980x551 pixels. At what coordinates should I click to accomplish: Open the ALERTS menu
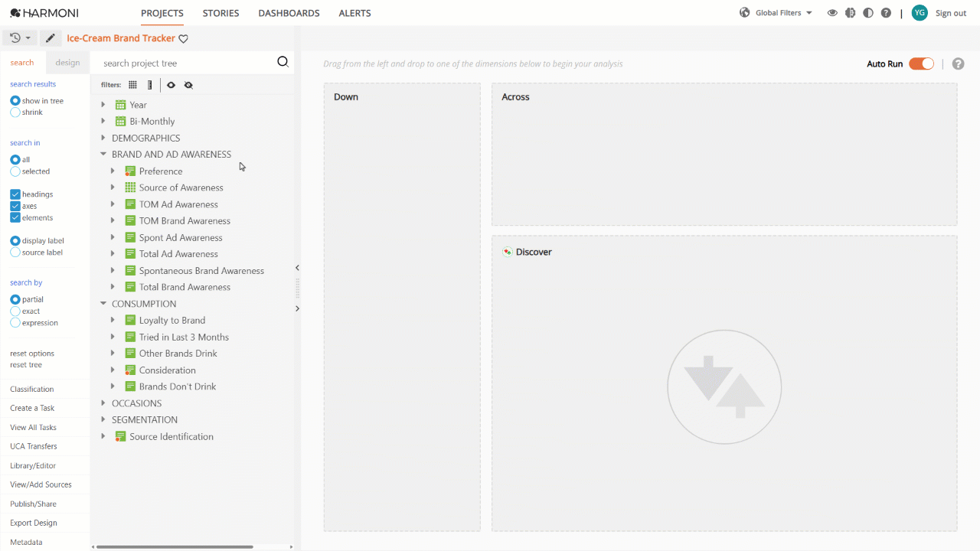354,13
